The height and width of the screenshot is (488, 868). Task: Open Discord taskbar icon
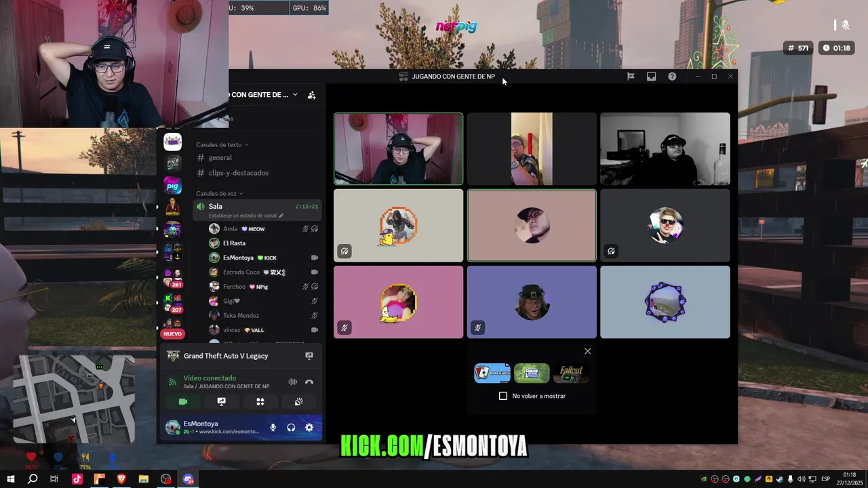[x=188, y=479]
